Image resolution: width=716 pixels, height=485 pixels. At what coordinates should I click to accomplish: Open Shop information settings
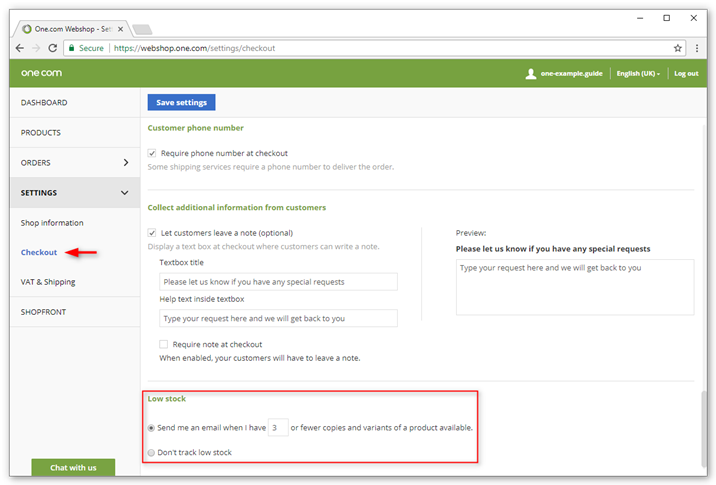coord(52,223)
